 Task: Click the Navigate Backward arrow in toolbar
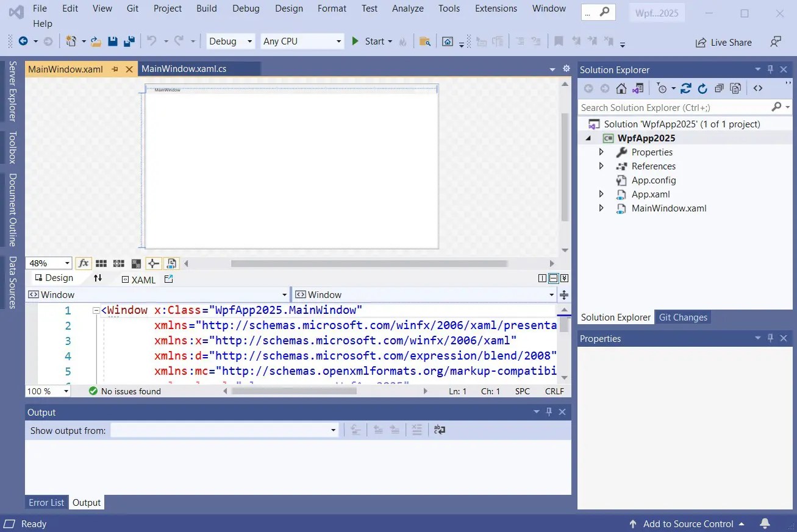(23, 41)
